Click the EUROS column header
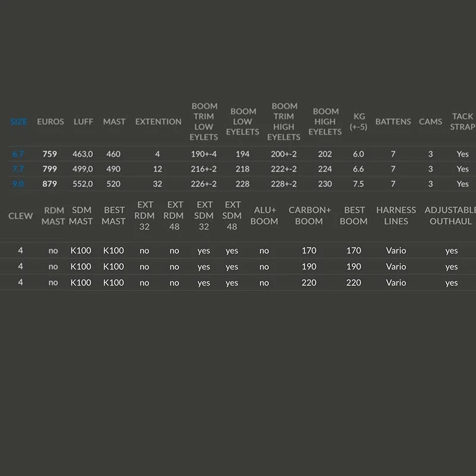 click(51, 121)
